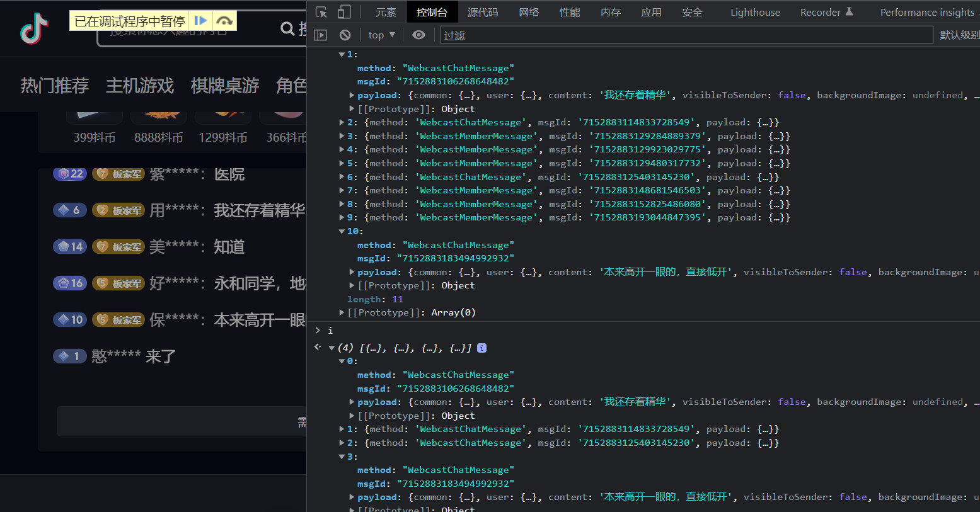Collapse array item 1 in first log
Image resolution: width=980 pixels, height=512 pixels.
(342, 55)
